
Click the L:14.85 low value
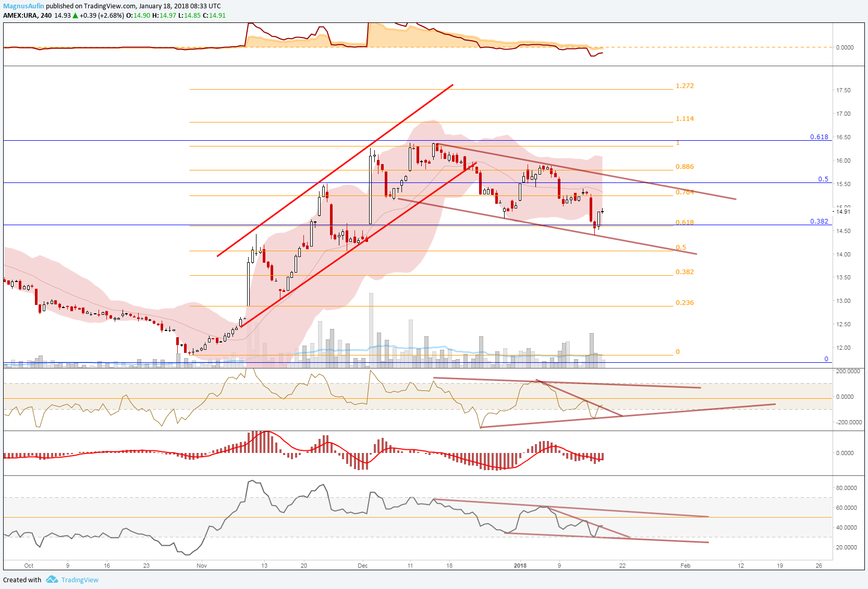click(190, 16)
